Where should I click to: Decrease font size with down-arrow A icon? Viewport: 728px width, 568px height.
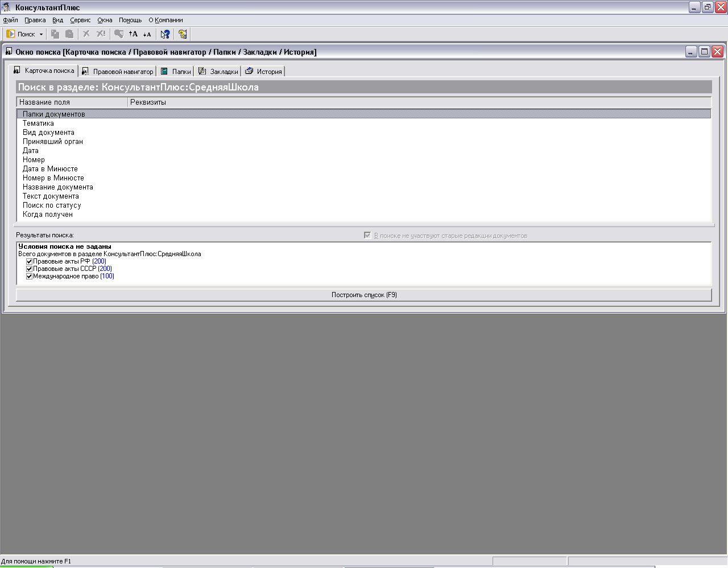tap(147, 34)
